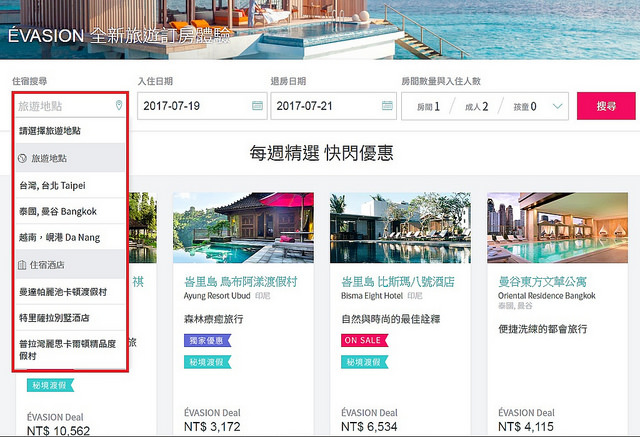Open the Ayung Resort Ubud thumbnail photo
Screen dimensions: 640x437
pyautogui.click(x=243, y=228)
